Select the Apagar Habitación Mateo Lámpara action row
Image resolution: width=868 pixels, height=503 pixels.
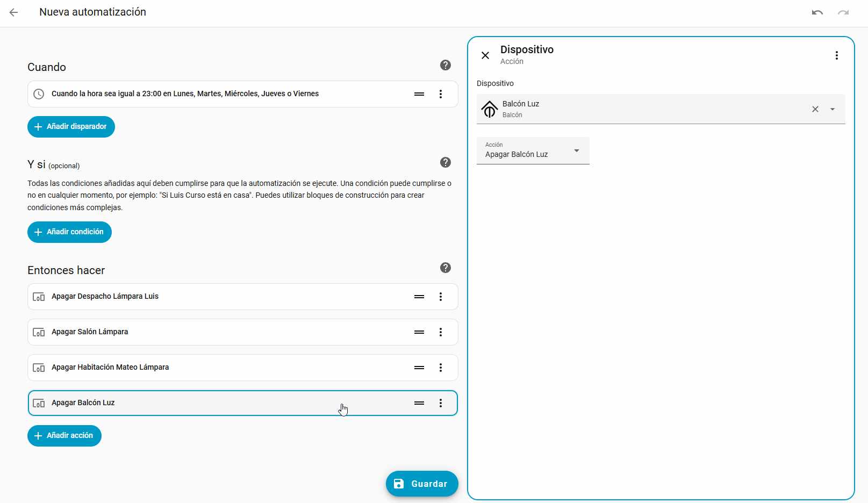point(215,368)
